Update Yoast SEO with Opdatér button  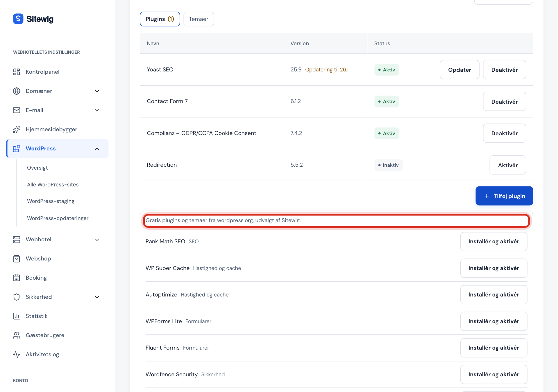coord(459,70)
